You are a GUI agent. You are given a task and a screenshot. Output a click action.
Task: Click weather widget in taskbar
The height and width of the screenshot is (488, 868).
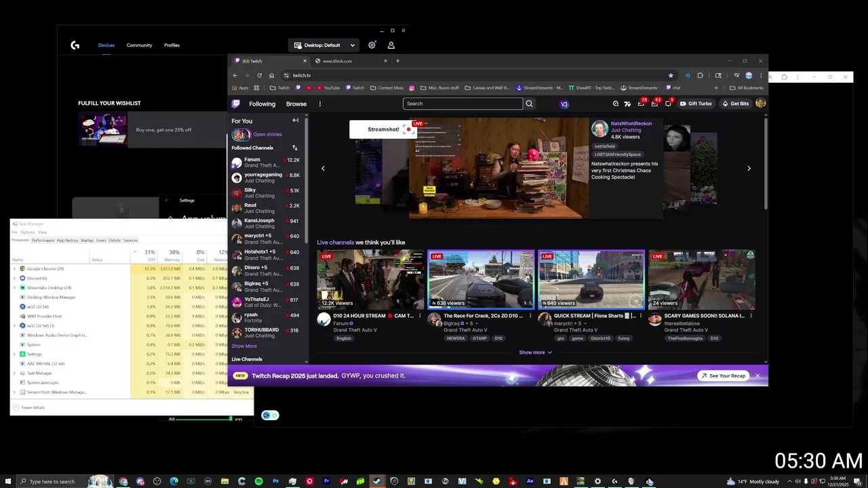tap(753, 481)
